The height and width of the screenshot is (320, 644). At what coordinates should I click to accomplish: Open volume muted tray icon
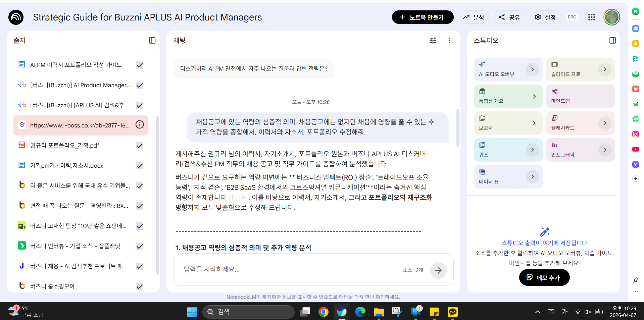point(588,312)
